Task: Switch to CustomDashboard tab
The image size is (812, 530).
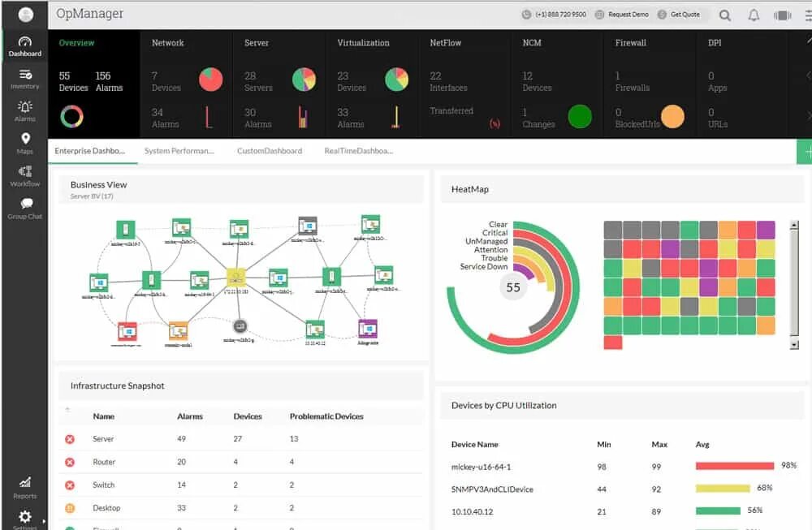Action: click(270, 151)
